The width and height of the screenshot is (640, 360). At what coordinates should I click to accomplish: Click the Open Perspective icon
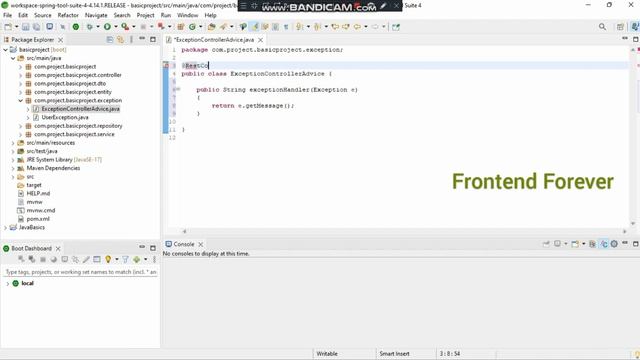[x=620, y=27]
